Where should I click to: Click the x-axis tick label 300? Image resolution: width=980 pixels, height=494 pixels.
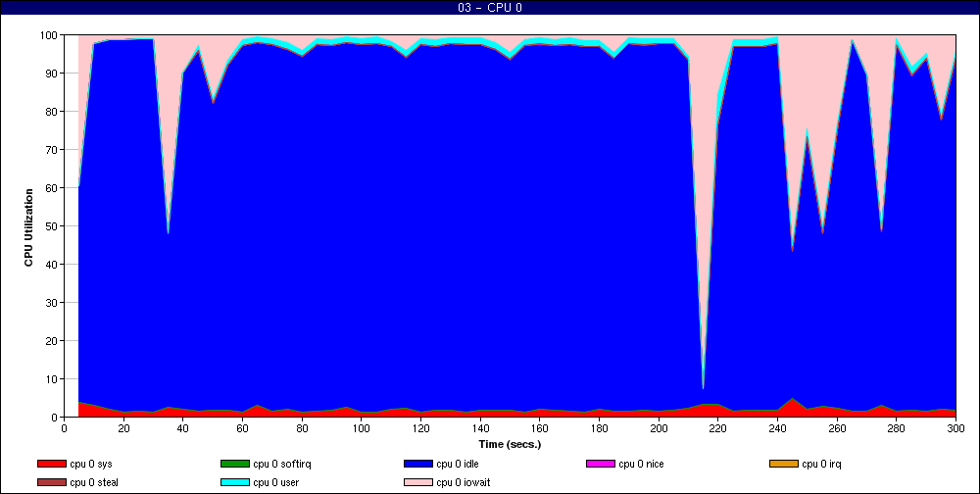coord(956,428)
